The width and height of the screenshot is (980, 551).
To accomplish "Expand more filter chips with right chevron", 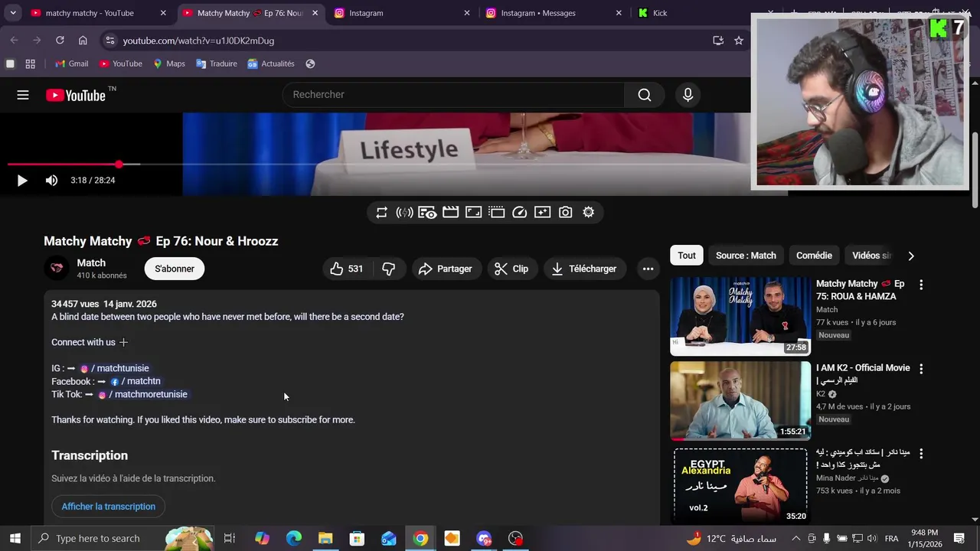I will [910, 256].
